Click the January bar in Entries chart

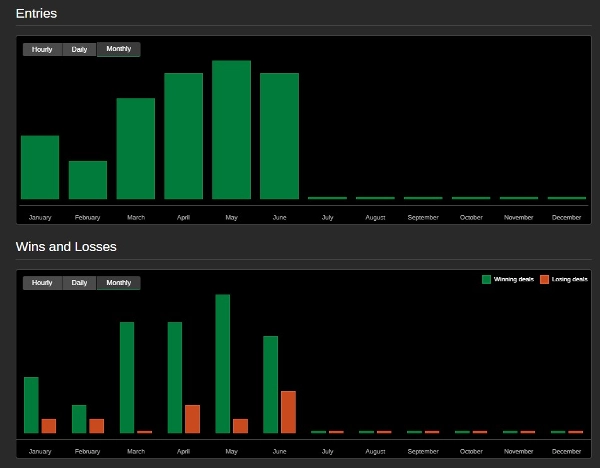point(40,167)
